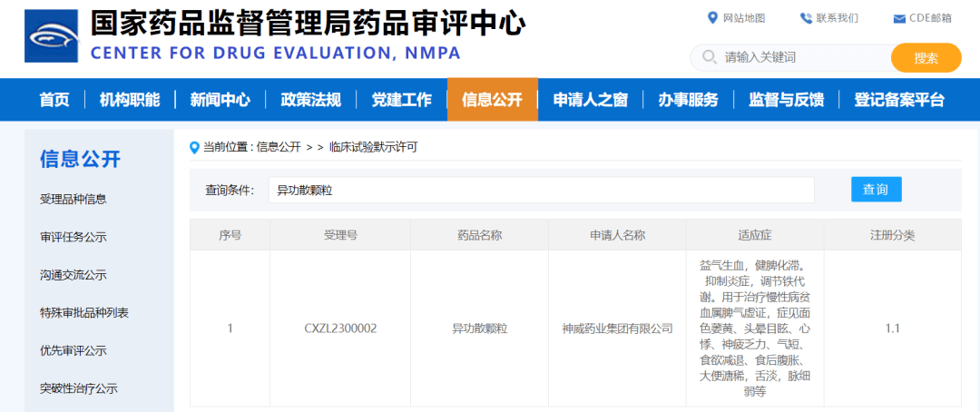Select the highlighted 信息公开 tab
The height and width of the screenshot is (412, 980).
493,100
